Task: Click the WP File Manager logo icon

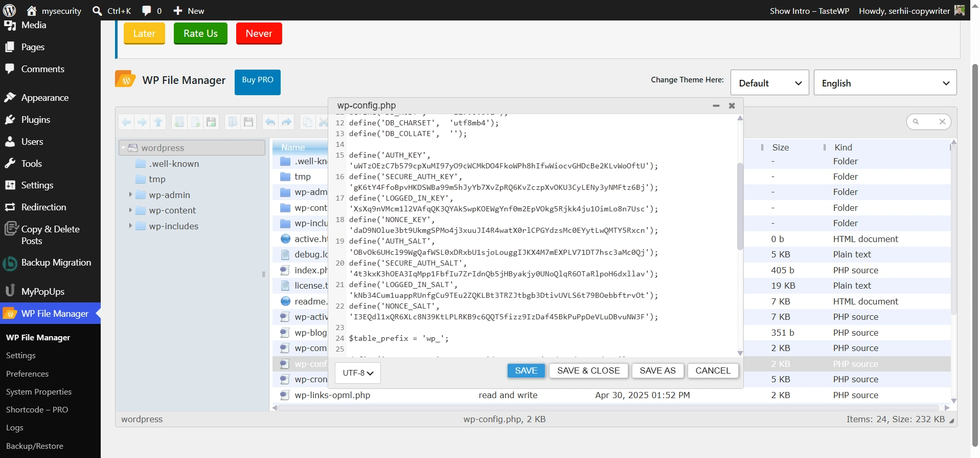Action: coord(125,79)
